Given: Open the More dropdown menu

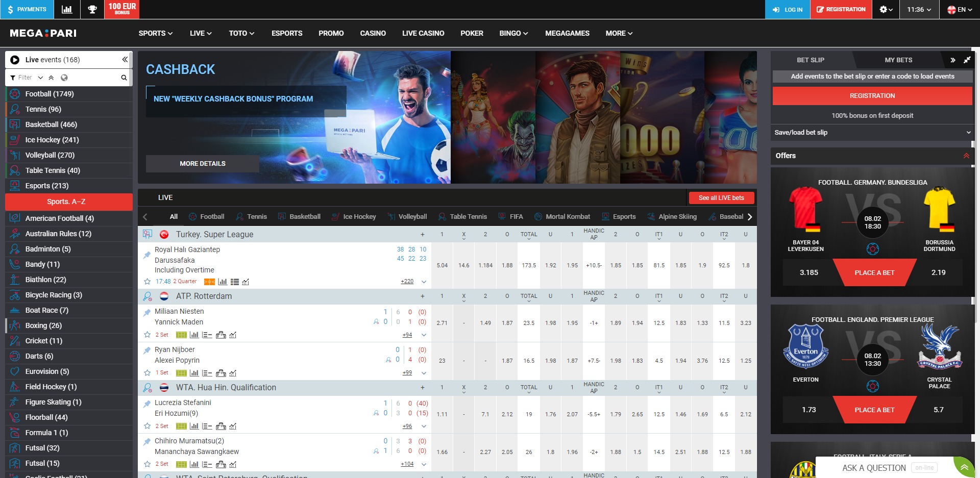Looking at the screenshot, I should (619, 33).
